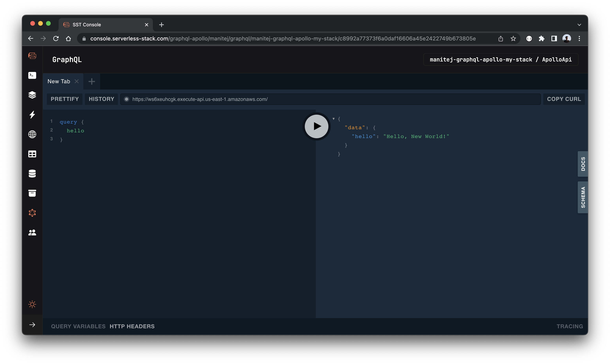Select the DynamoDB table grid icon

click(x=32, y=154)
